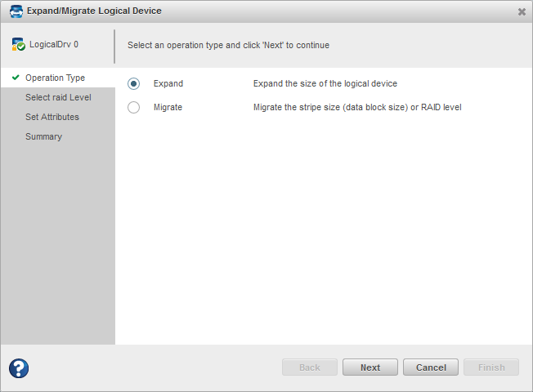This screenshot has height=392, width=533.
Task: Click the dialog title bar storage icon
Action: tap(16, 11)
